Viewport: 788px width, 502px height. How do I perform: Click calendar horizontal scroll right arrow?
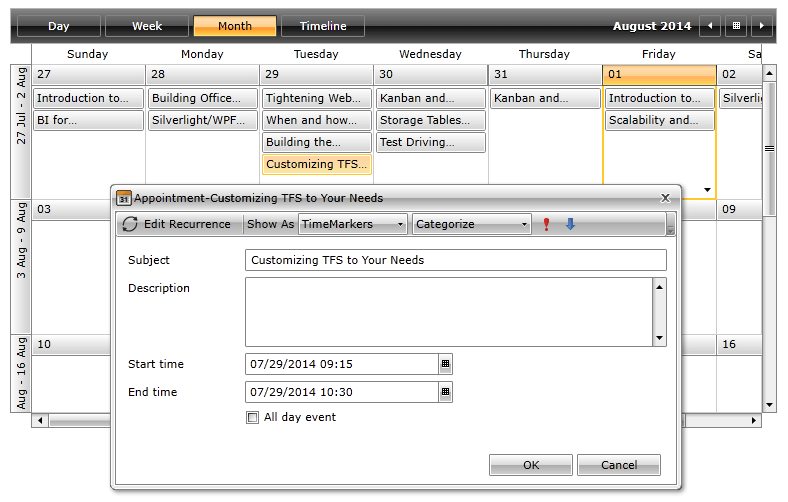click(x=753, y=420)
